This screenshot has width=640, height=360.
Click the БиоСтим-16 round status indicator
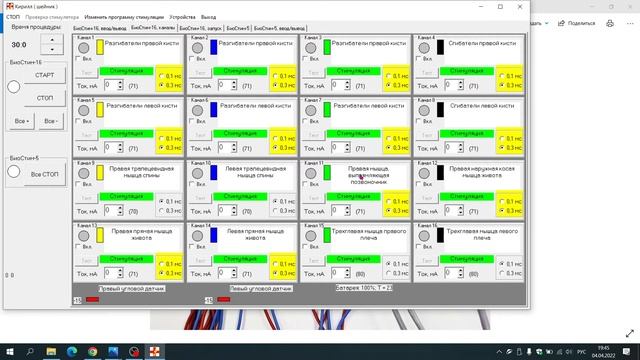[x=13, y=87]
